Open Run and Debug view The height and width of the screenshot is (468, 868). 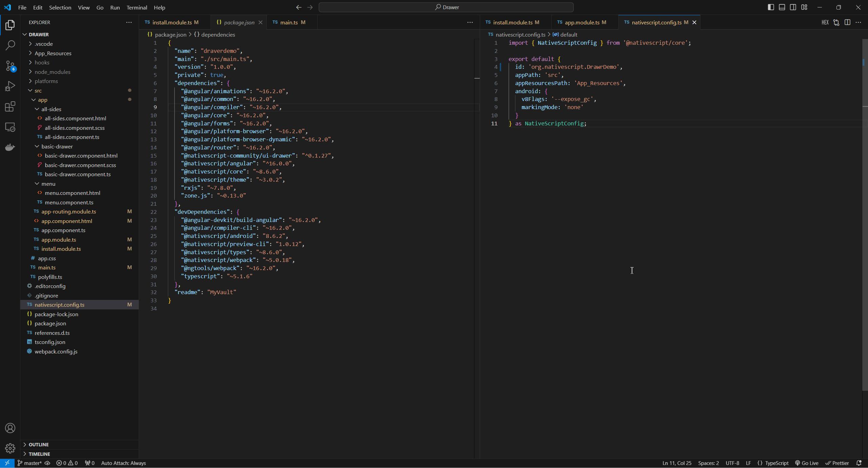[x=10, y=86]
